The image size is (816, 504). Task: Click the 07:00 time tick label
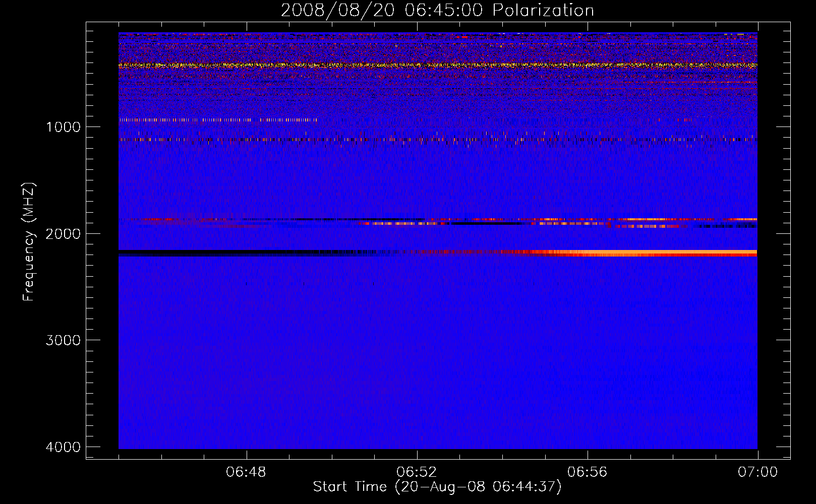[757, 472]
